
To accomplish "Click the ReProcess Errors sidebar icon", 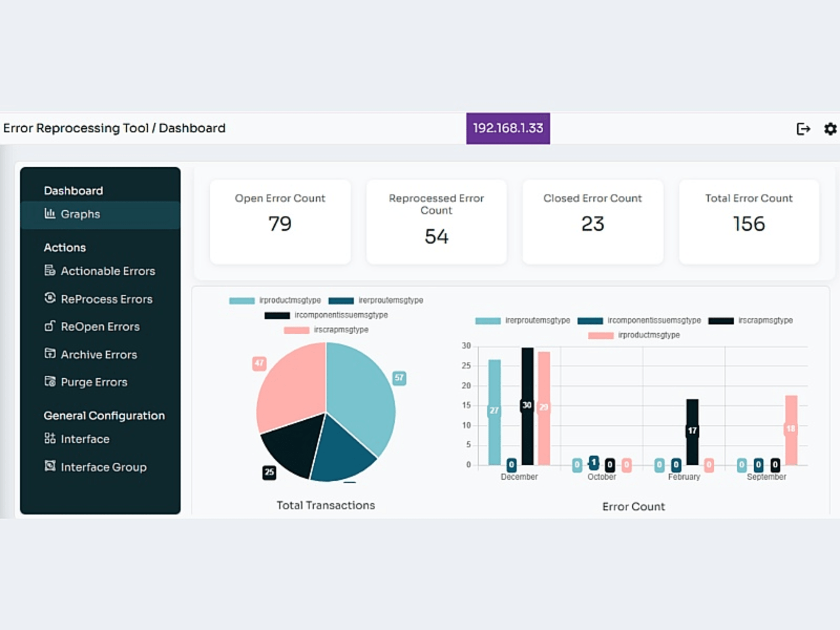I will (50, 298).
